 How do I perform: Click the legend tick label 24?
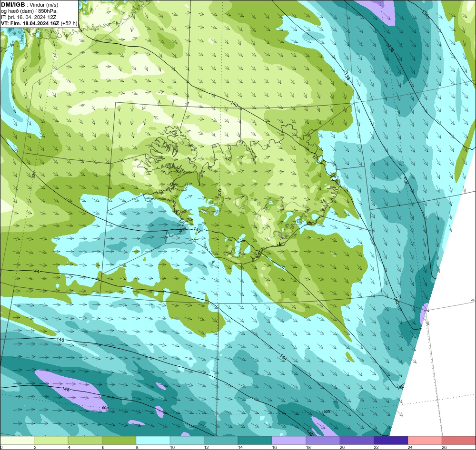pos(410,447)
